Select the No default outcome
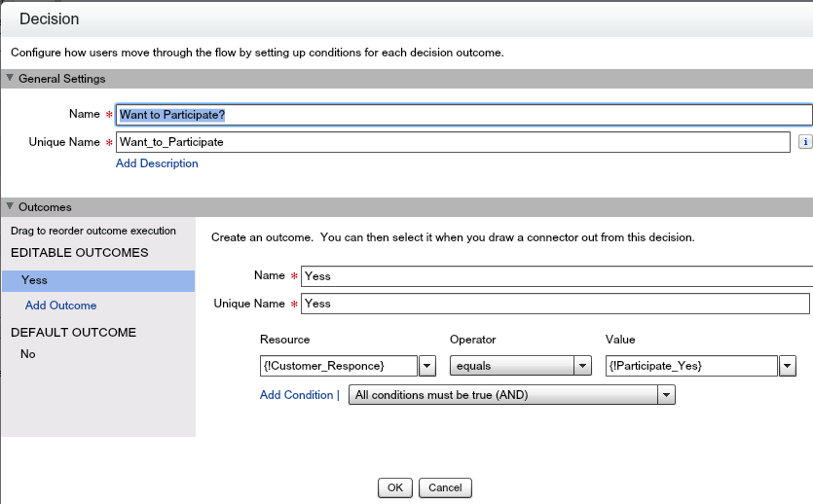 (x=28, y=354)
